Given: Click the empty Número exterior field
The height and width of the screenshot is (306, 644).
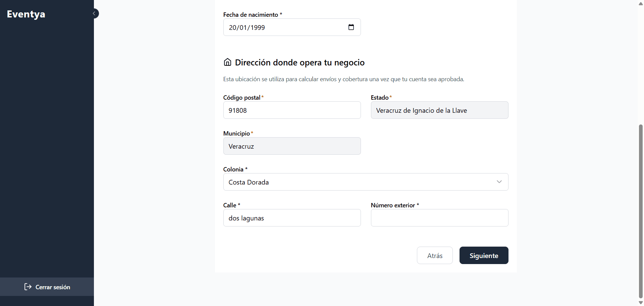Looking at the screenshot, I should click(x=439, y=218).
